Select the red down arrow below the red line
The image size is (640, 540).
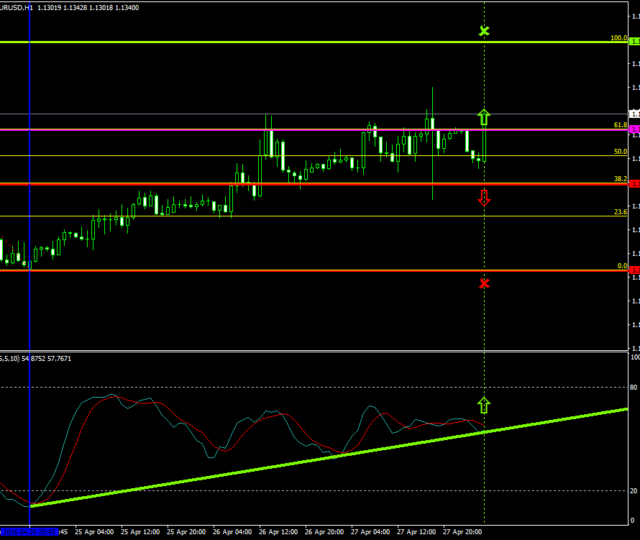[484, 198]
